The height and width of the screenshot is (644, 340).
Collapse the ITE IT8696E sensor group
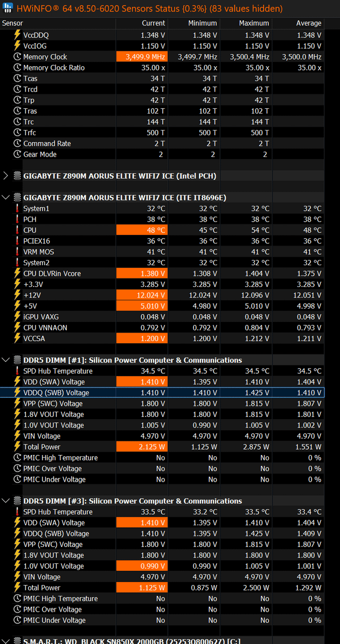point(6,197)
